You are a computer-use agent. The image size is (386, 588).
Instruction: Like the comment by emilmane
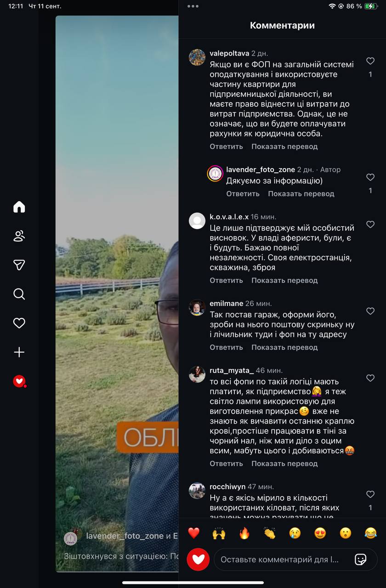(370, 311)
